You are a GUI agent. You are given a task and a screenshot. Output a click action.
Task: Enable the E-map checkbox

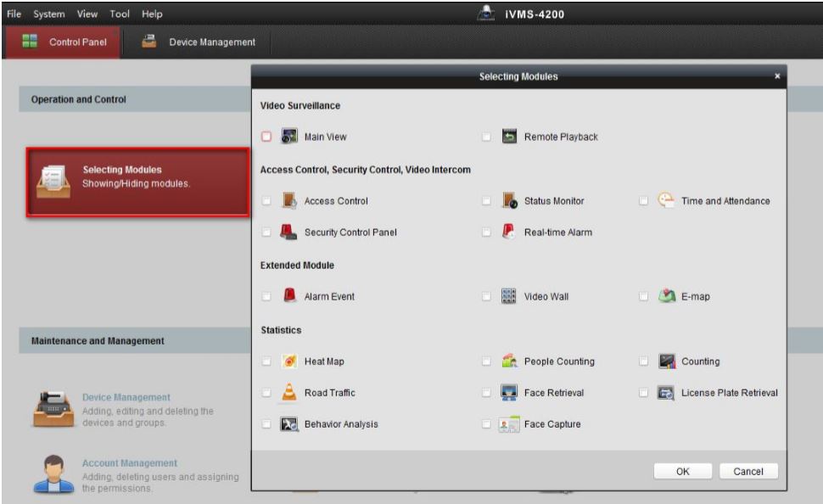[x=643, y=296]
